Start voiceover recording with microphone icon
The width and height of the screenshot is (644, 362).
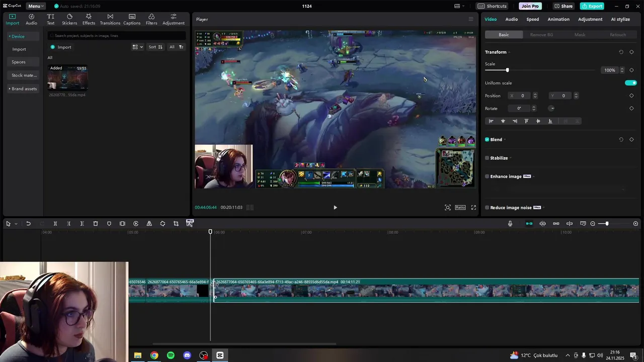click(510, 224)
